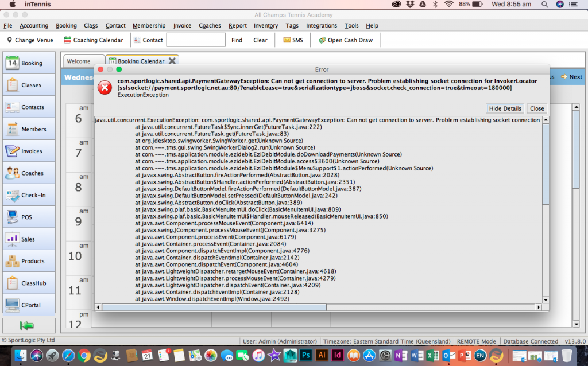
Task: Open the Check-In sidebar module
Action: point(29,195)
